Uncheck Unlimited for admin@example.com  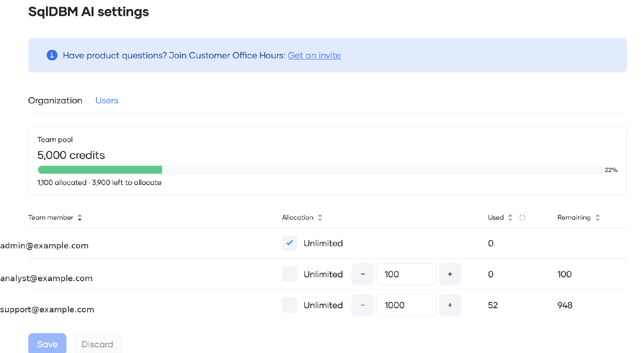click(290, 243)
